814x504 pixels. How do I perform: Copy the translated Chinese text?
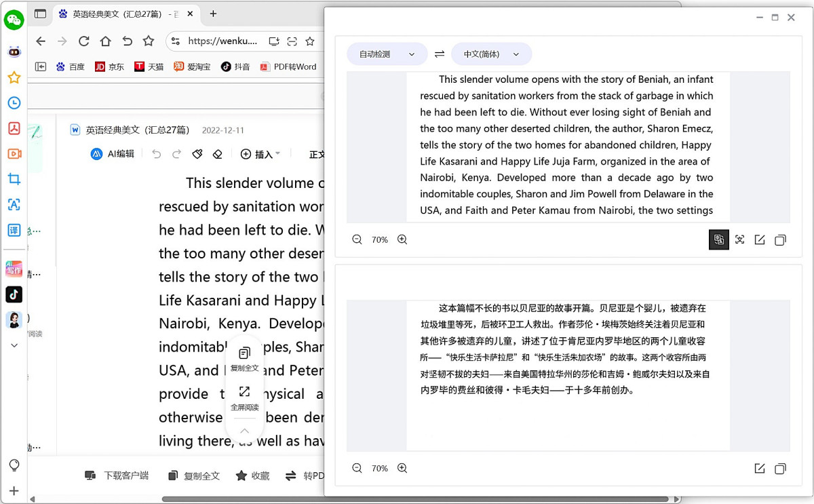[x=780, y=468]
